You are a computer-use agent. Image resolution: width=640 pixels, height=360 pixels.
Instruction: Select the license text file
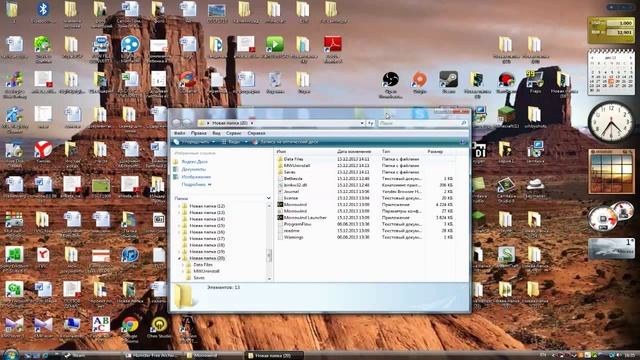(x=291, y=198)
